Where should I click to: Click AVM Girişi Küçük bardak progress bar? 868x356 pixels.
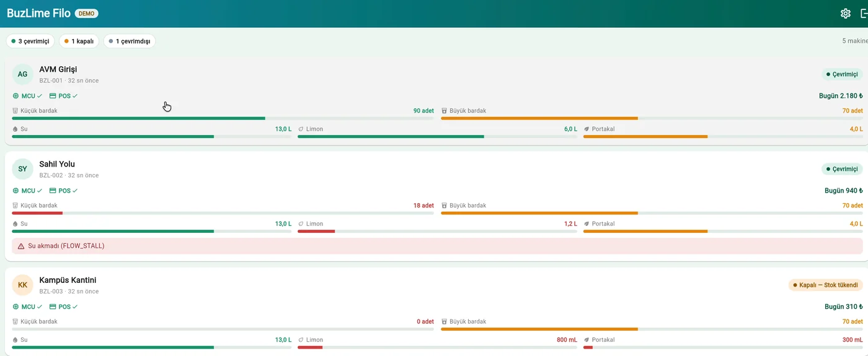(x=223, y=118)
